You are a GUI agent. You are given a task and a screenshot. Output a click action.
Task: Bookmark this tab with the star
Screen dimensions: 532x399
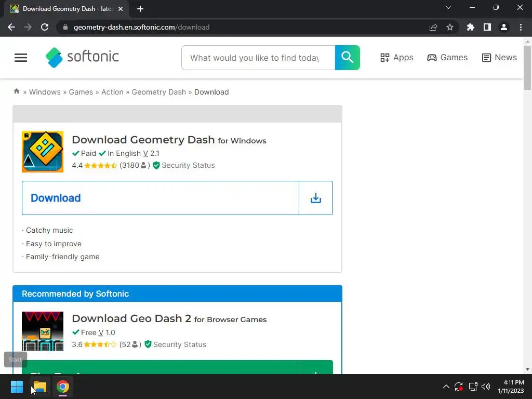450,27
